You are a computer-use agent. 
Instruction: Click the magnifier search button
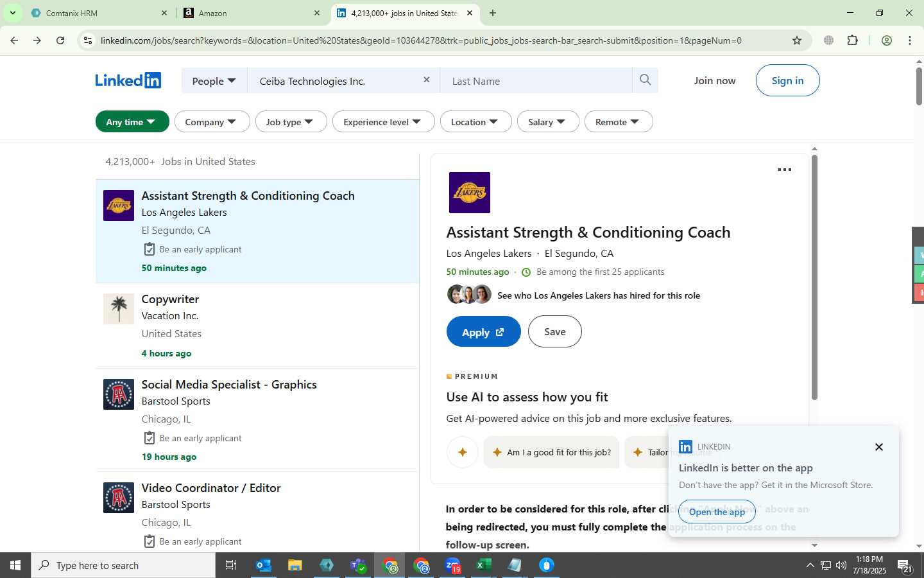coord(645,80)
